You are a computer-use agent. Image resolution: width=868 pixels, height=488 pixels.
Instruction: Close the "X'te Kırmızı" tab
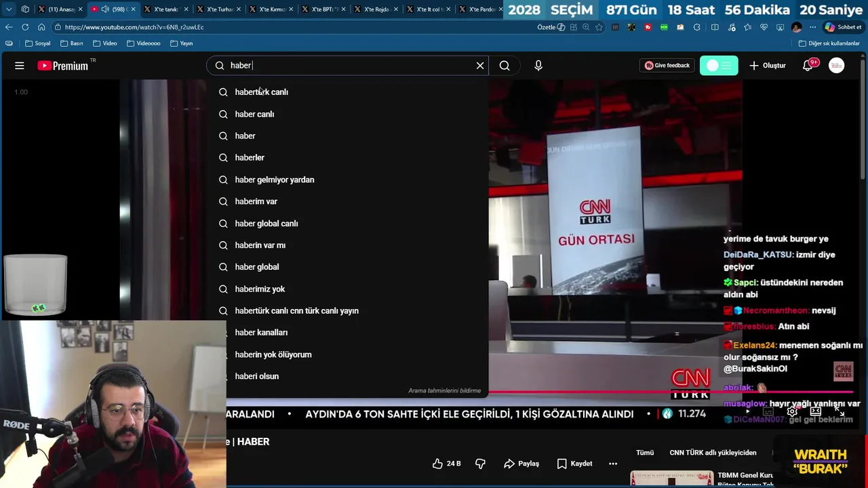pos(292,9)
